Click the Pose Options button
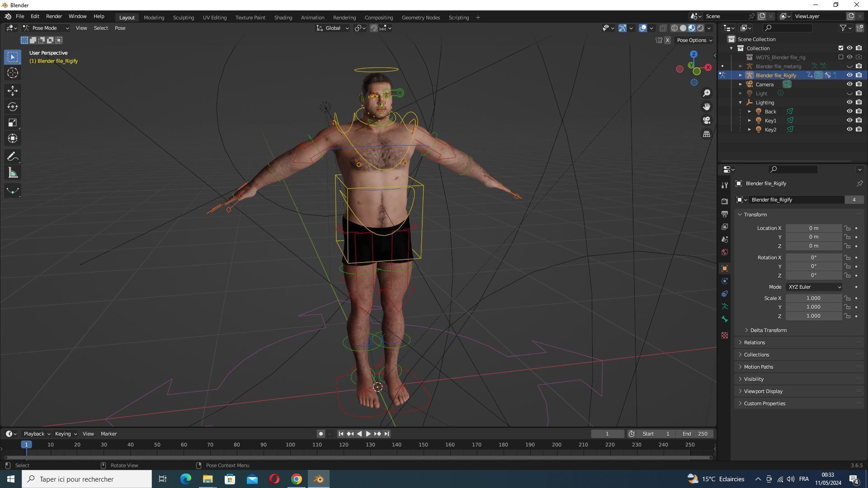The width and height of the screenshot is (868, 488). pyautogui.click(x=693, y=40)
